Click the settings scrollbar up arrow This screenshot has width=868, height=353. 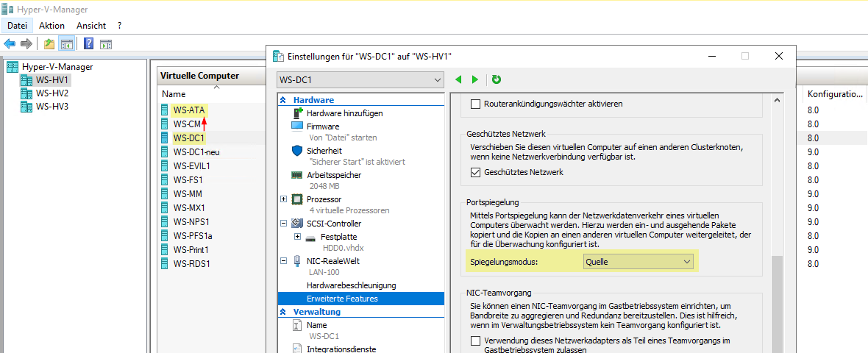[778, 100]
